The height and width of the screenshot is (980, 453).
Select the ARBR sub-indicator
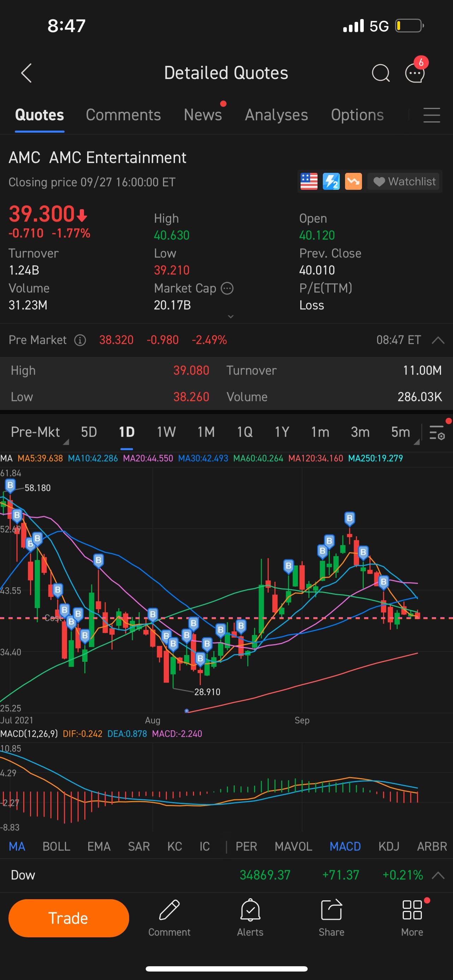432,846
